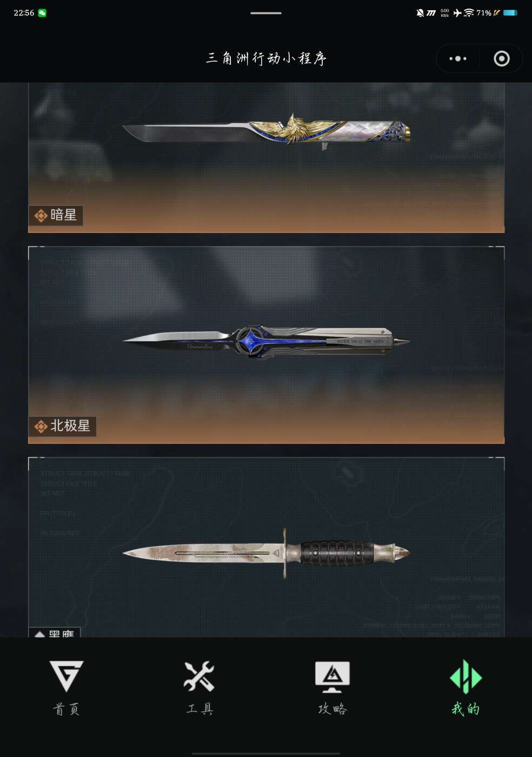
Task: Tap the wrench and screwdriver icon
Action: pos(199,676)
